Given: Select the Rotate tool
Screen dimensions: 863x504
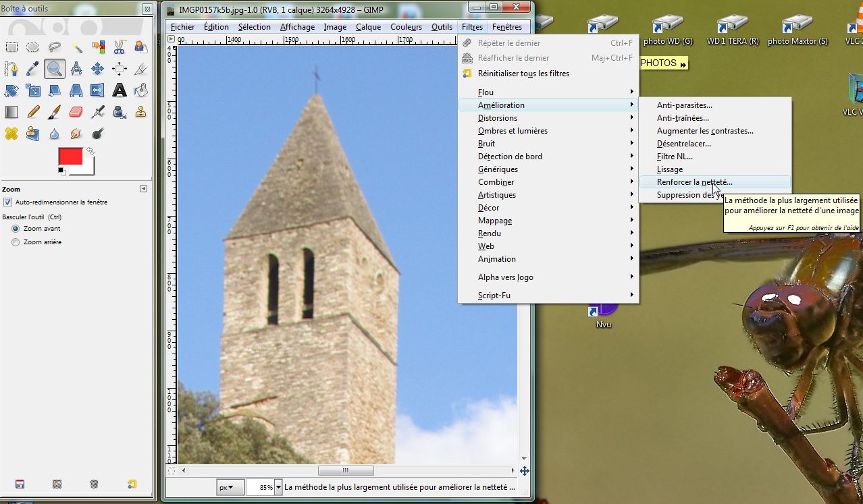Looking at the screenshot, I should (x=11, y=90).
